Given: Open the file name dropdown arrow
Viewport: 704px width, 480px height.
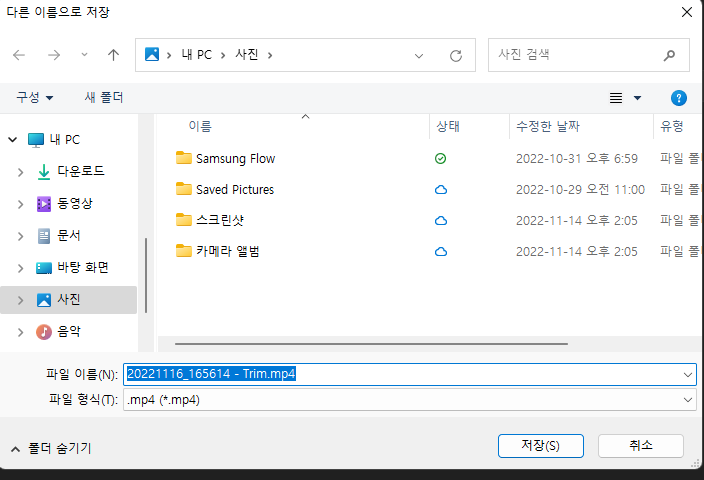Looking at the screenshot, I should pyautogui.click(x=688, y=374).
